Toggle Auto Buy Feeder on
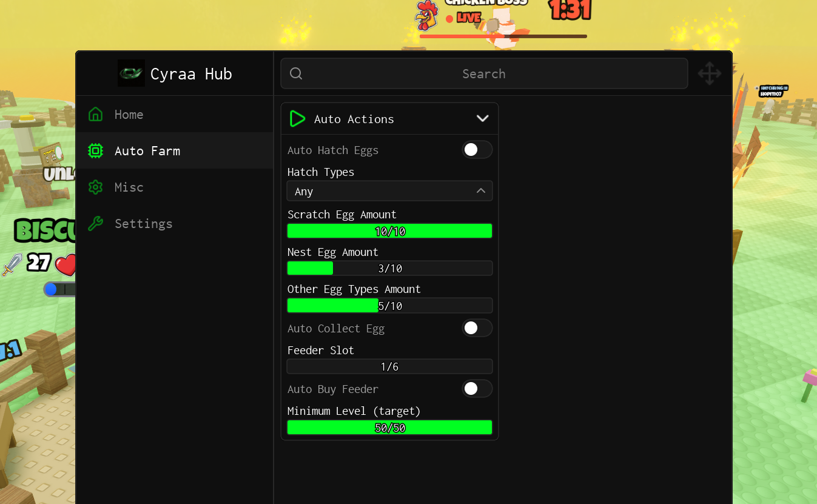The image size is (817, 504). coord(477,389)
